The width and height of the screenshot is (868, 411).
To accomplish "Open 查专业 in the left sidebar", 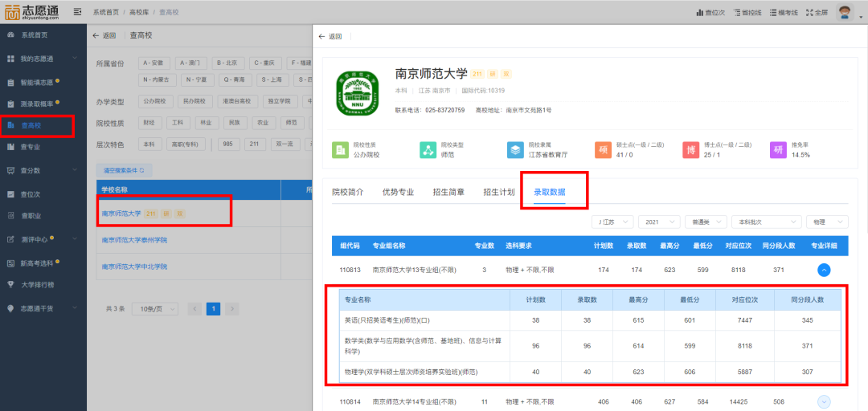I will click(x=31, y=147).
